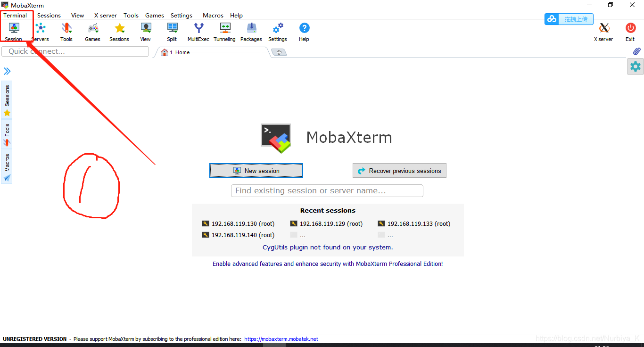
Task: Click the Quick connect field
Action: coord(75,51)
